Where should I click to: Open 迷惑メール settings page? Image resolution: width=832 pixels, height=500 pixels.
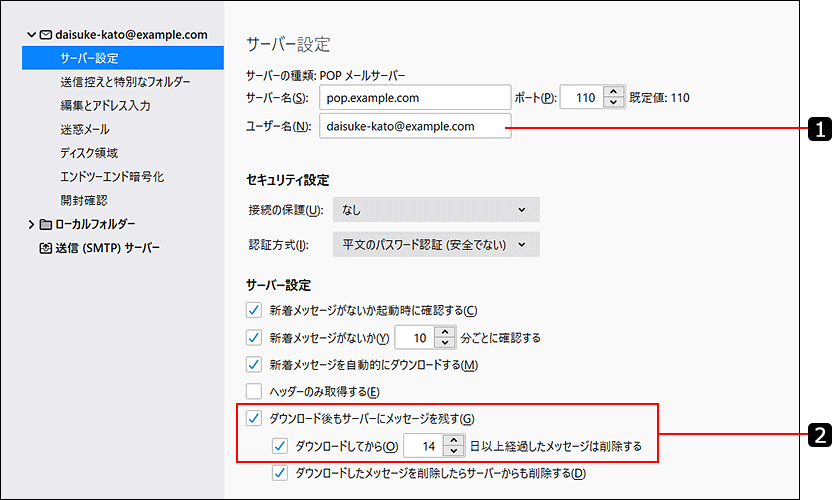pos(85,129)
